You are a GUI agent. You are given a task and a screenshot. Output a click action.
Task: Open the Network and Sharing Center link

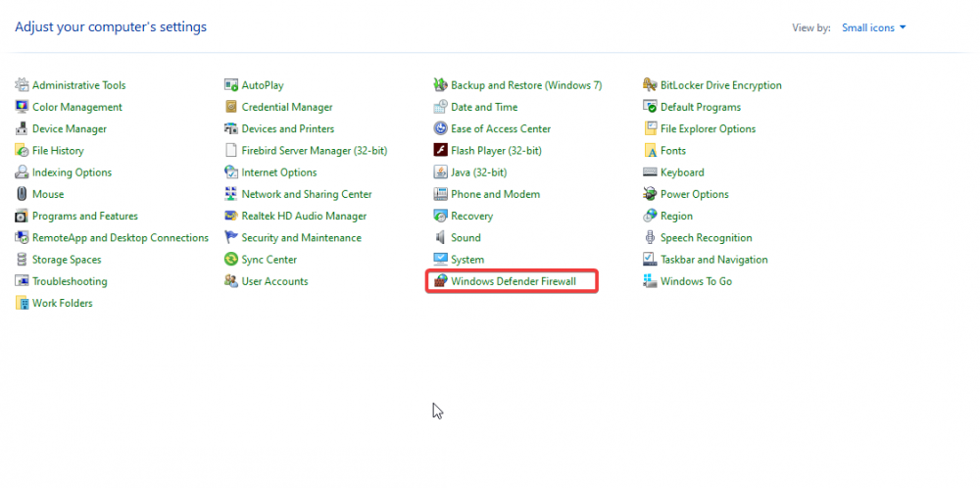(x=307, y=194)
